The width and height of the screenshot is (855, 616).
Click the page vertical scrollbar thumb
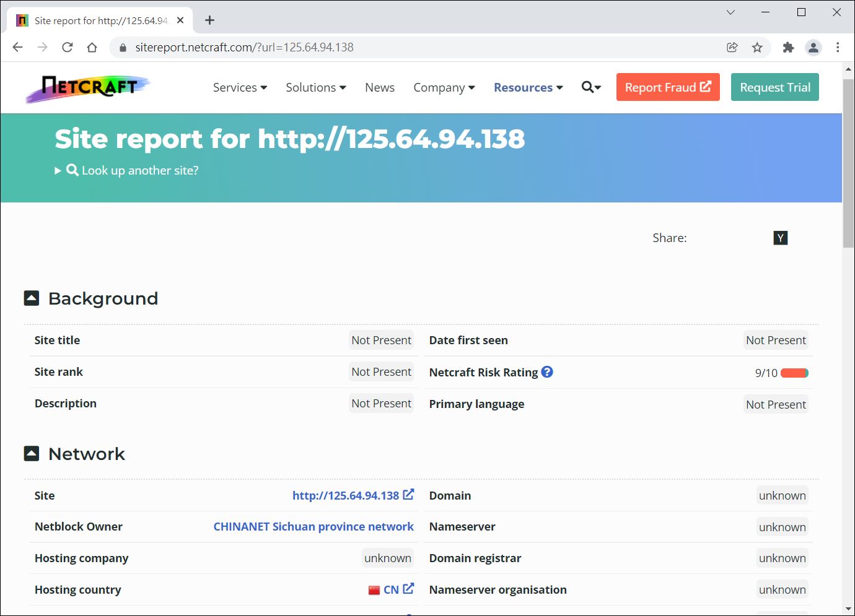(x=848, y=163)
